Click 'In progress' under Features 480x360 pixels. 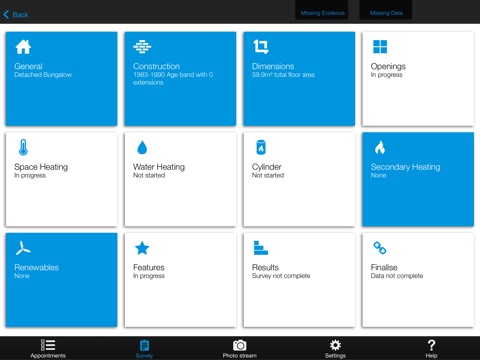tap(149, 276)
